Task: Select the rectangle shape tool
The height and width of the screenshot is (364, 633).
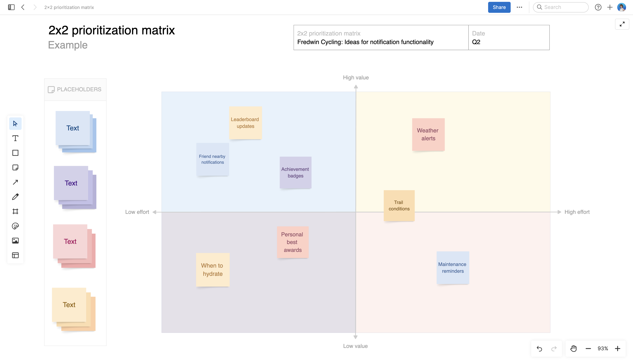Action: tap(15, 153)
